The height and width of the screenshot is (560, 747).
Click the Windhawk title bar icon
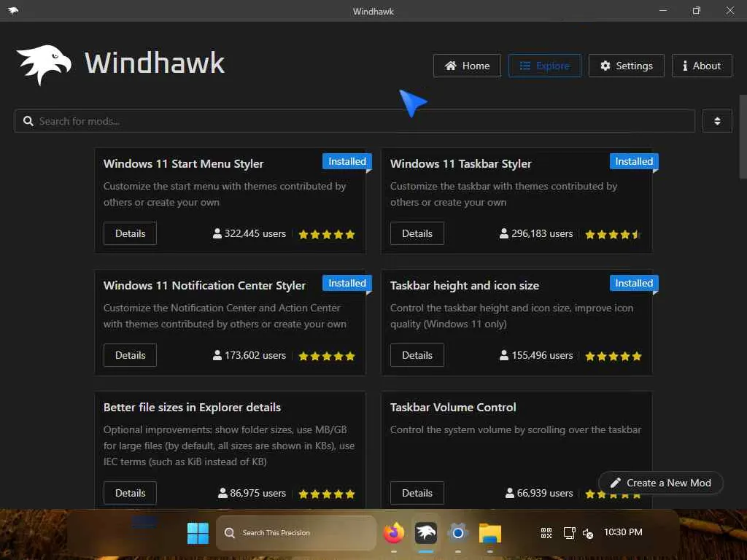click(13, 10)
